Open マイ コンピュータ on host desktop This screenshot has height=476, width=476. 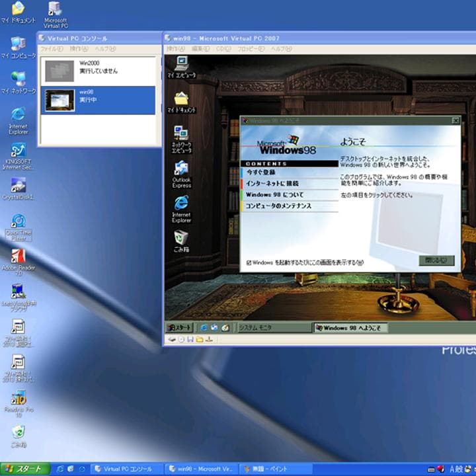click(x=19, y=48)
